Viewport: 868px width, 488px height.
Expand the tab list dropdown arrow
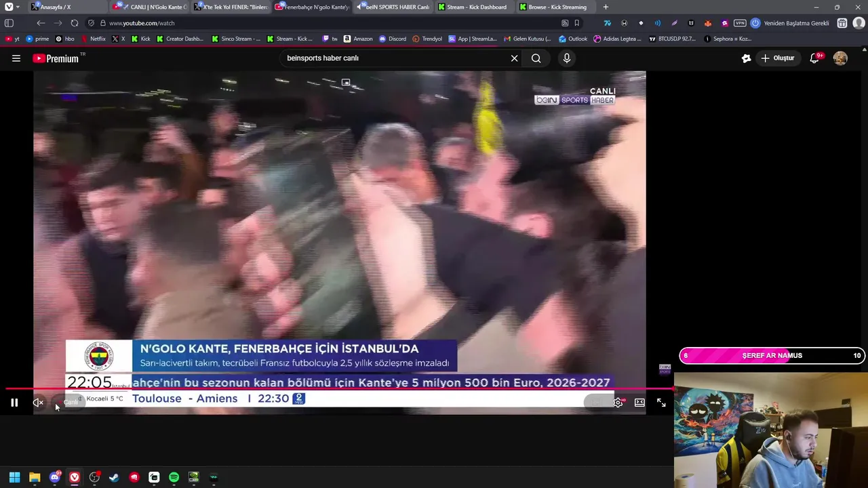point(18,7)
